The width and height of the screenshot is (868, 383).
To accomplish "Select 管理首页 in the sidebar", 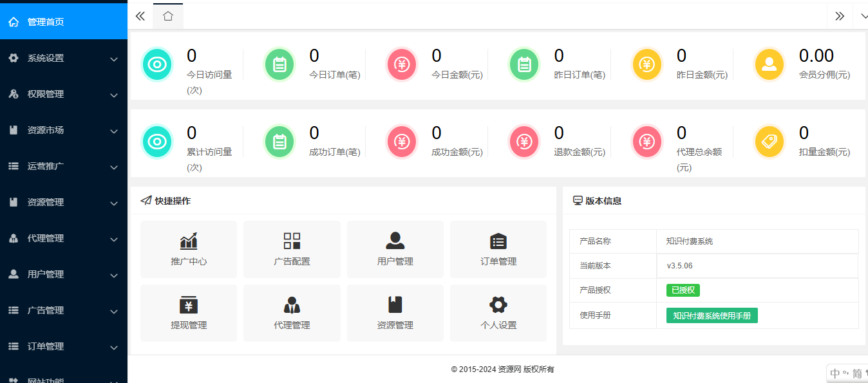I will [x=63, y=22].
